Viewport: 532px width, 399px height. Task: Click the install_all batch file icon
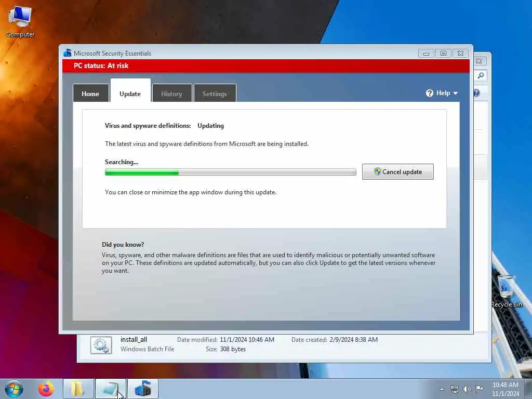click(101, 345)
